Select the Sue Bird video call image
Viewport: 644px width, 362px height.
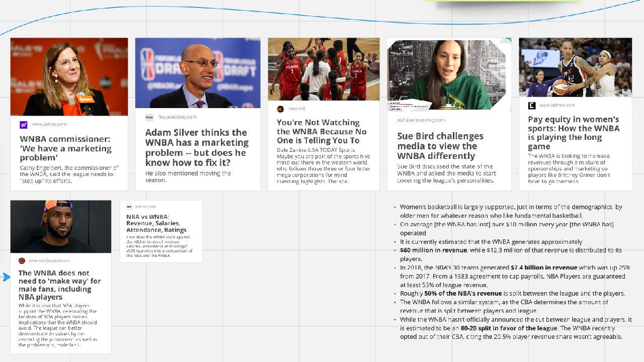point(449,74)
